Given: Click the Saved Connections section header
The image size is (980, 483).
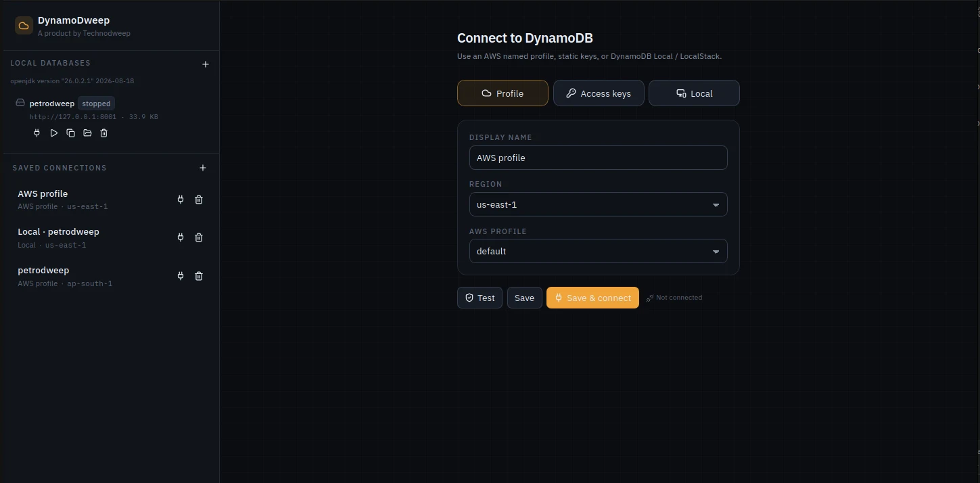Looking at the screenshot, I should point(60,168).
